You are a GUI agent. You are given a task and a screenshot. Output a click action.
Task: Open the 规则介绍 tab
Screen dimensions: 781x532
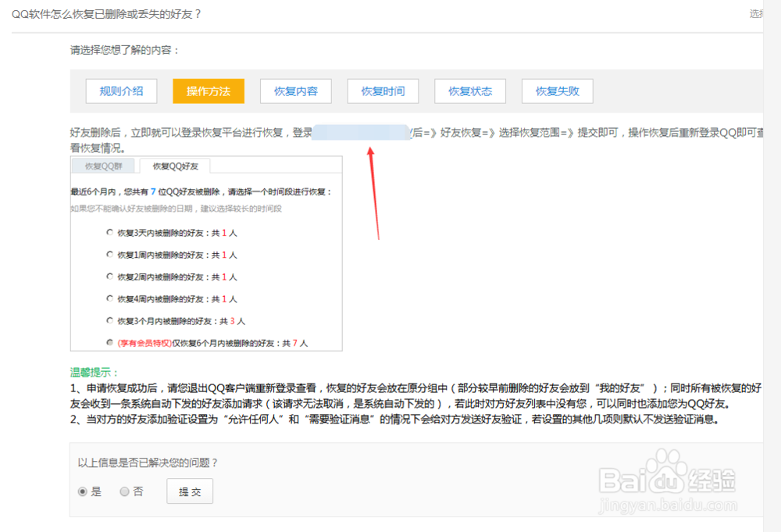pos(121,91)
